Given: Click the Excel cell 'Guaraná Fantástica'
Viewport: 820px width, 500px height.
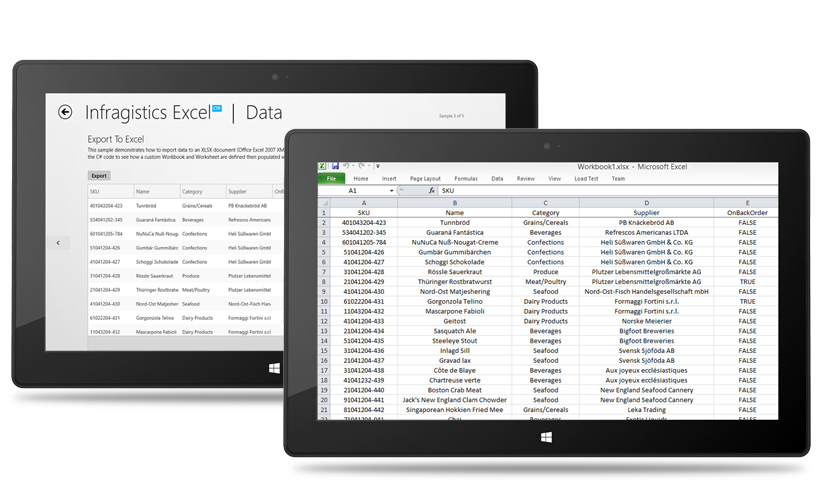Looking at the screenshot, I should (x=454, y=232).
